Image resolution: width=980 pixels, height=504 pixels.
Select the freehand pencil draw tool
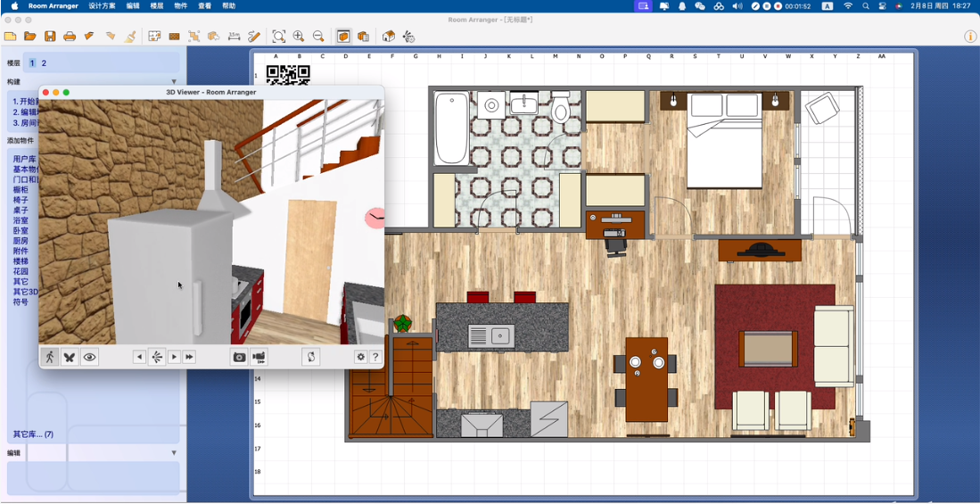[x=254, y=37]
